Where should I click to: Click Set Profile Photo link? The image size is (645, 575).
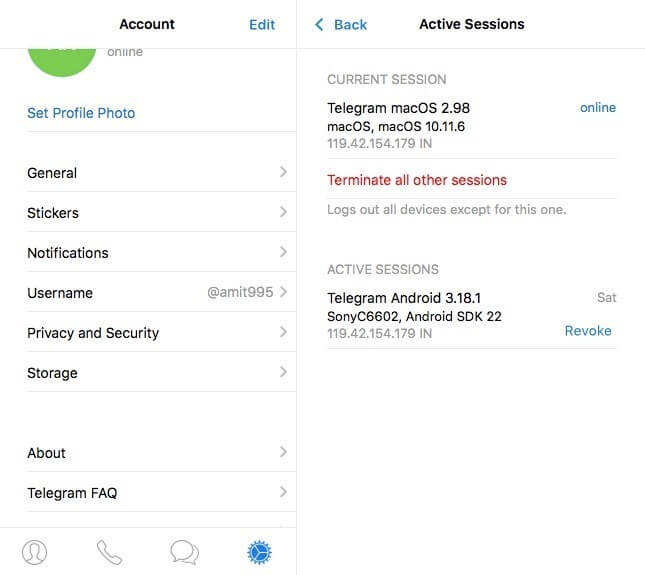click(x=81, y=113)
